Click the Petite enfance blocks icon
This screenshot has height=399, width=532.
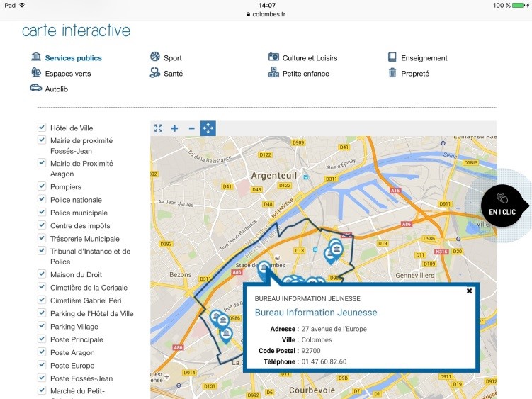(x=273, y=72)
